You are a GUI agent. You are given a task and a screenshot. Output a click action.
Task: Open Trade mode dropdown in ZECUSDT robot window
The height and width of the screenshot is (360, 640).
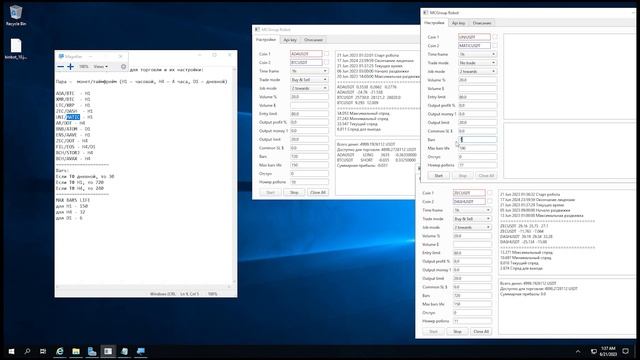(x=472, y=219)
